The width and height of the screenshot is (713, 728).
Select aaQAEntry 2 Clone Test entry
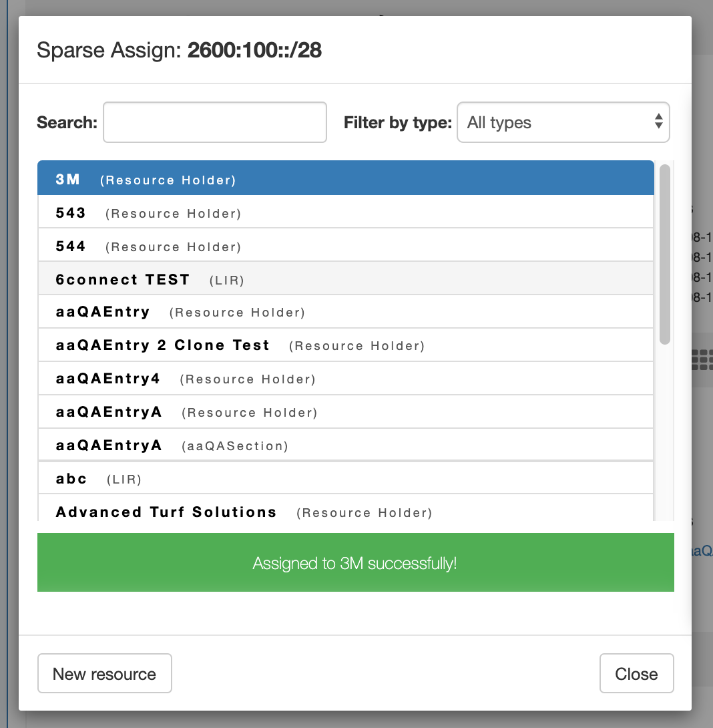click(x=345, y=345)
